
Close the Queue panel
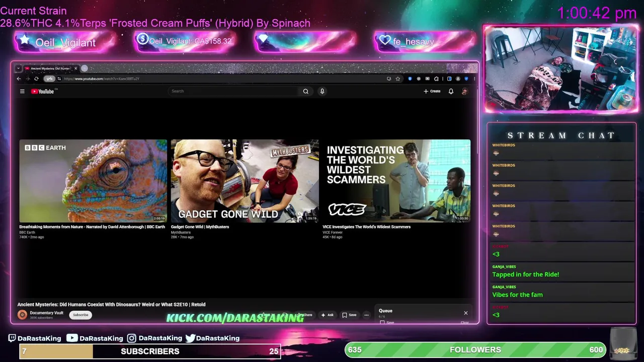click(x=465, y=313)
